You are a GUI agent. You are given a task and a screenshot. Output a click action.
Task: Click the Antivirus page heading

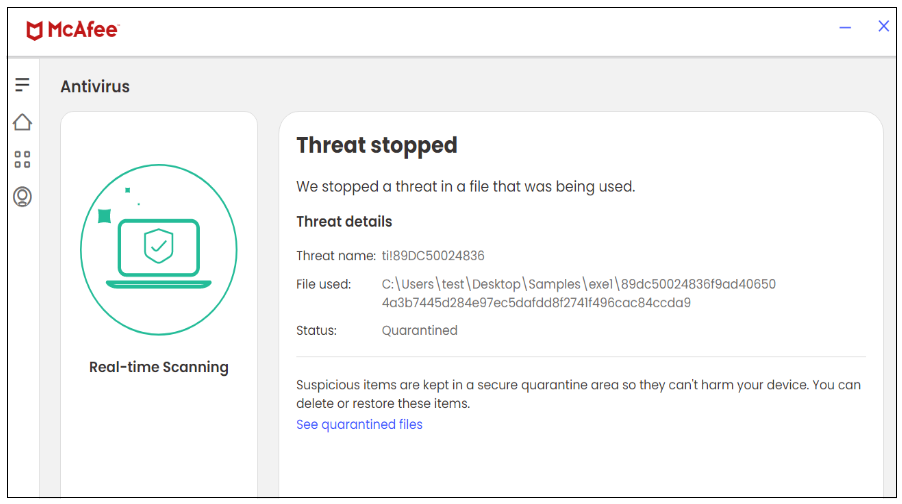[x=95, y=86]
